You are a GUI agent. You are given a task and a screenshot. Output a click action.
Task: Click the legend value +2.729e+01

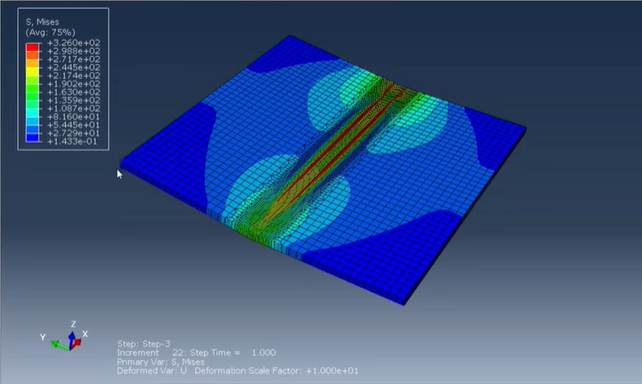(x=74, y=133)
